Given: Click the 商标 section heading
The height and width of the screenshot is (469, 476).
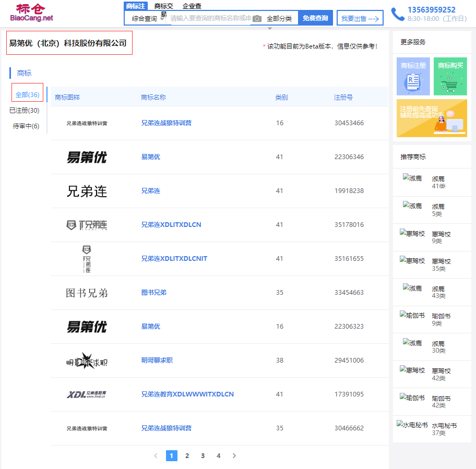Looking at the screenshot, I should click(x=25, y=73).
